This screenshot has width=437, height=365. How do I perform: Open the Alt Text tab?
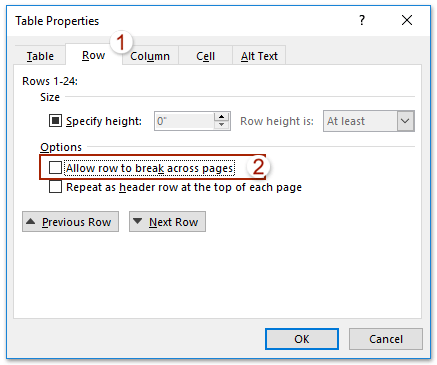[259, 56]
